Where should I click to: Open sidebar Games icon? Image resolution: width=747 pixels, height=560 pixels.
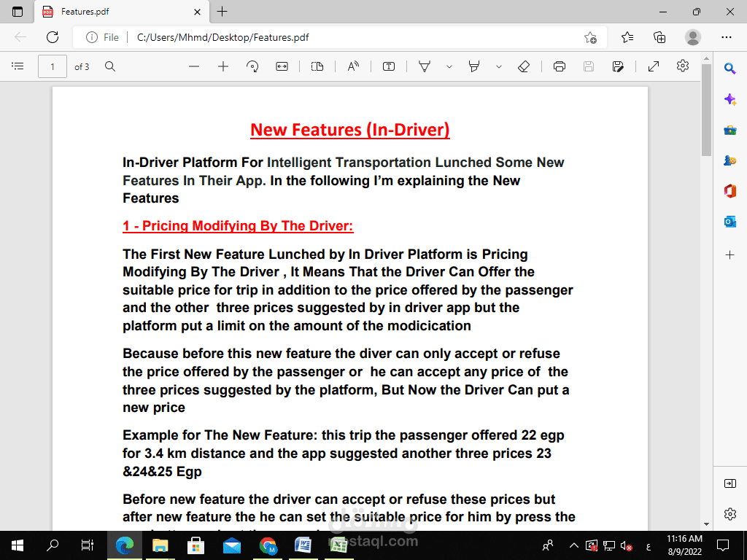729,160
